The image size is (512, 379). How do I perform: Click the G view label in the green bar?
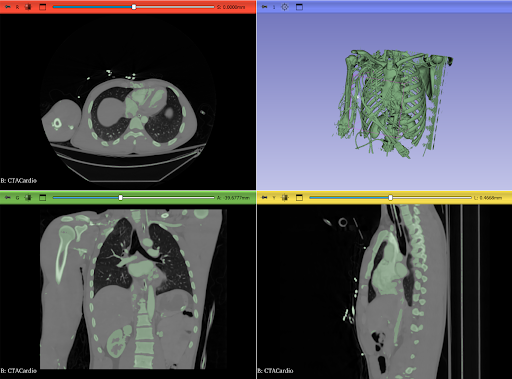click(x=17, y=198)
